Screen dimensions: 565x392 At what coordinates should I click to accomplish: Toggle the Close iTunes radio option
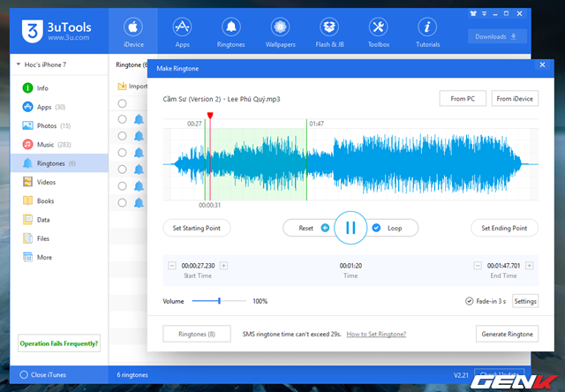tap(24, 374)
